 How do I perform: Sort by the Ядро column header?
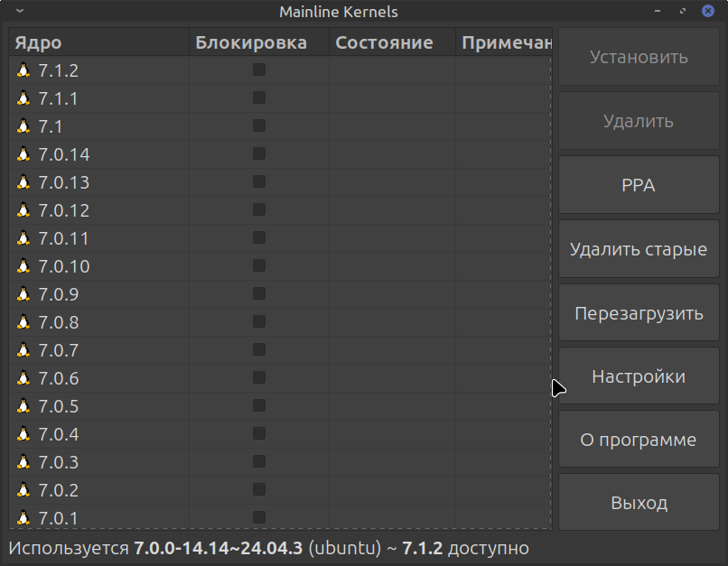98,42
